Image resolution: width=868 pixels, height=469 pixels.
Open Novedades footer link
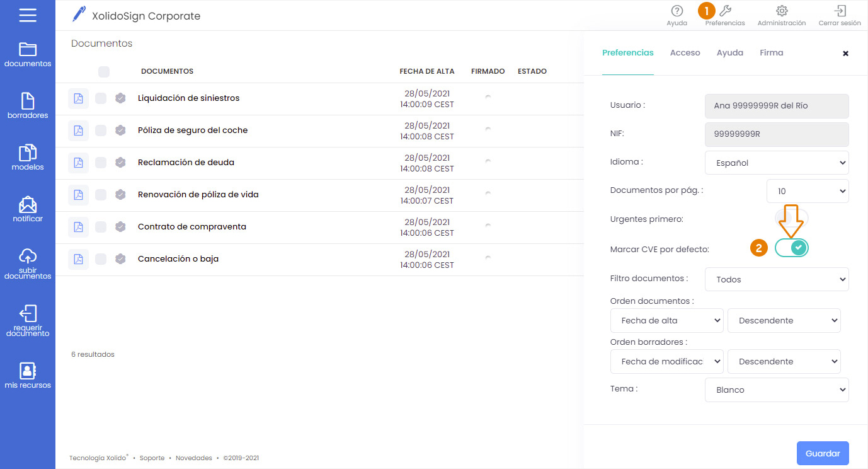pos(194,458)
